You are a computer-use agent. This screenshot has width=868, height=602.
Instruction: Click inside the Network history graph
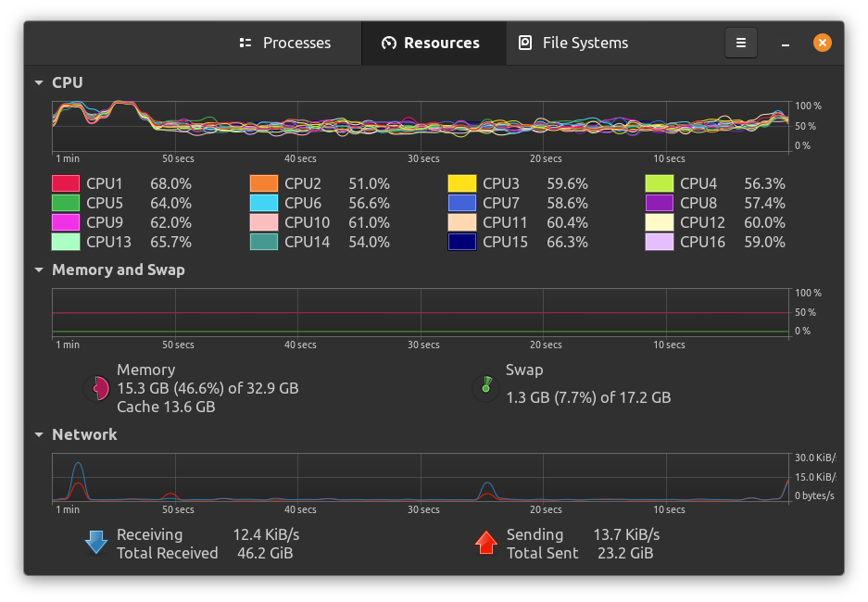coord(417,477)
